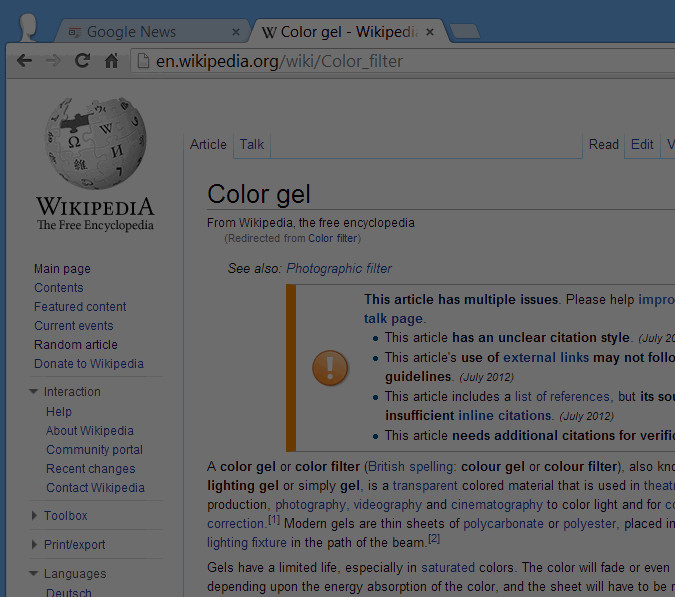This screenshot has width=675, height=597.
Task: Go to the browser Home icon
Action: 111,61
